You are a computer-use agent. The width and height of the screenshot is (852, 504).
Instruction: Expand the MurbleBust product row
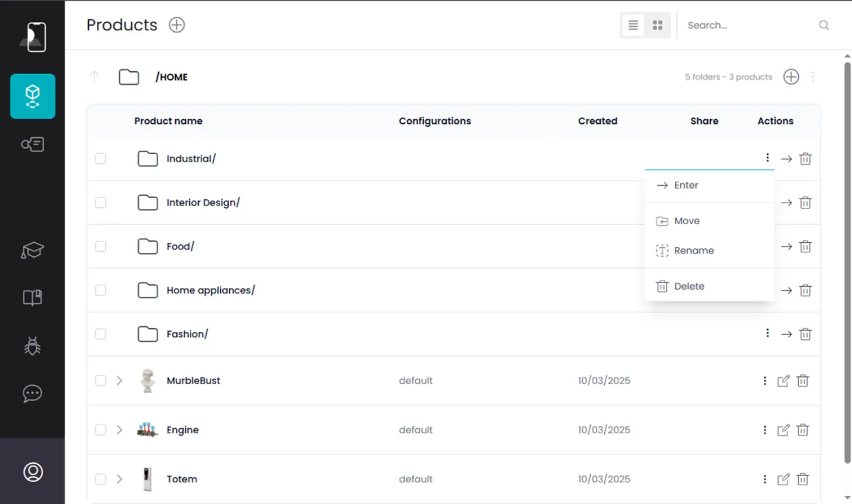coord(119,381)
